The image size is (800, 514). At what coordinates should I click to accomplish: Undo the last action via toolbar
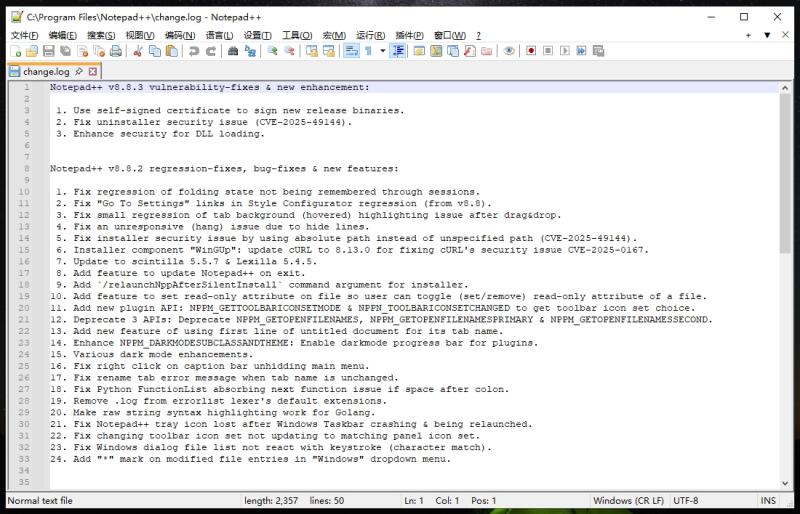tap(193, 51)
